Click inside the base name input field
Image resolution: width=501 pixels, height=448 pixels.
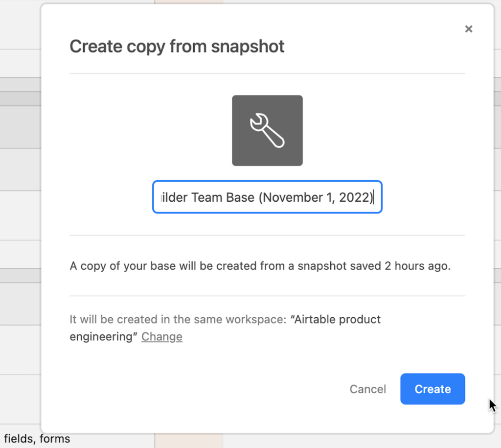[x=267, y=197]
